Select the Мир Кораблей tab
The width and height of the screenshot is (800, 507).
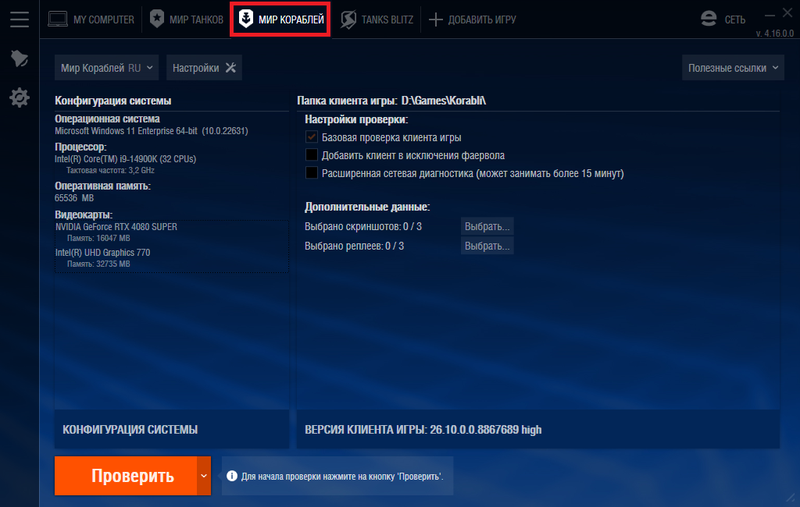tap(281, 19)
